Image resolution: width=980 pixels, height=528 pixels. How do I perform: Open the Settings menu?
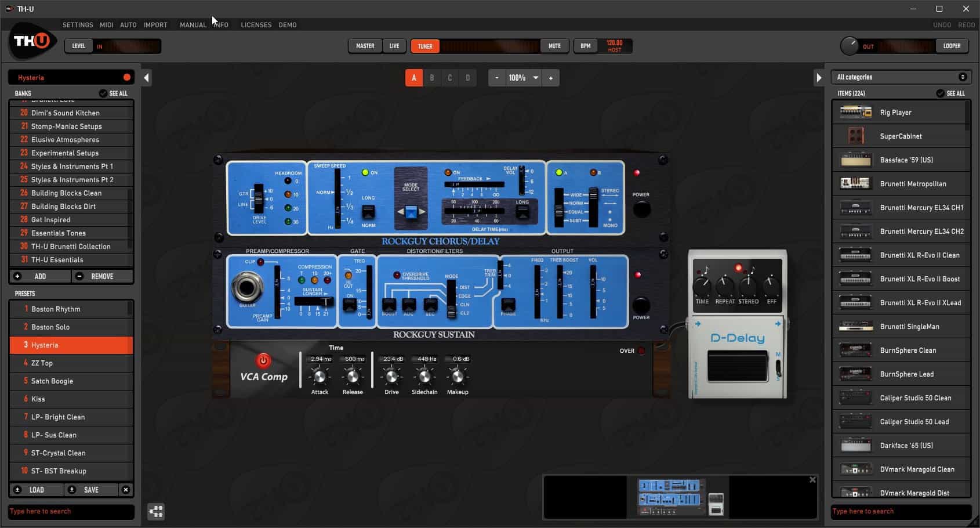tap(78, 25)
